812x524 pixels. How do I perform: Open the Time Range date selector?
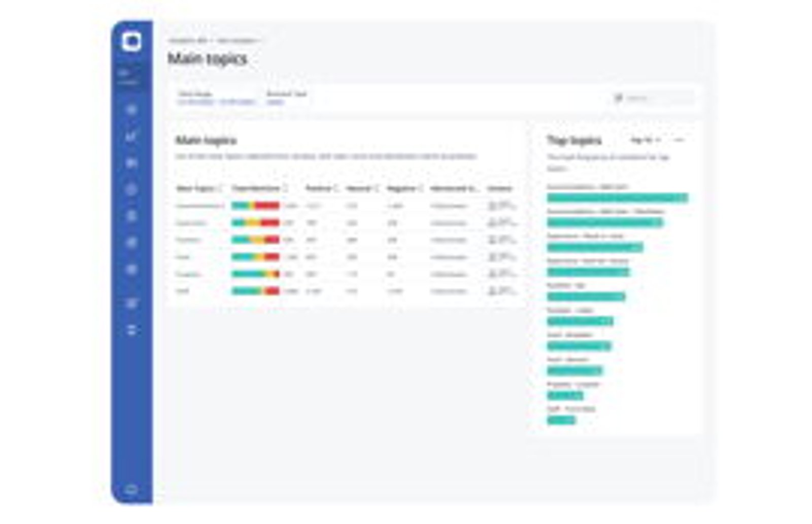coord(216,102)
